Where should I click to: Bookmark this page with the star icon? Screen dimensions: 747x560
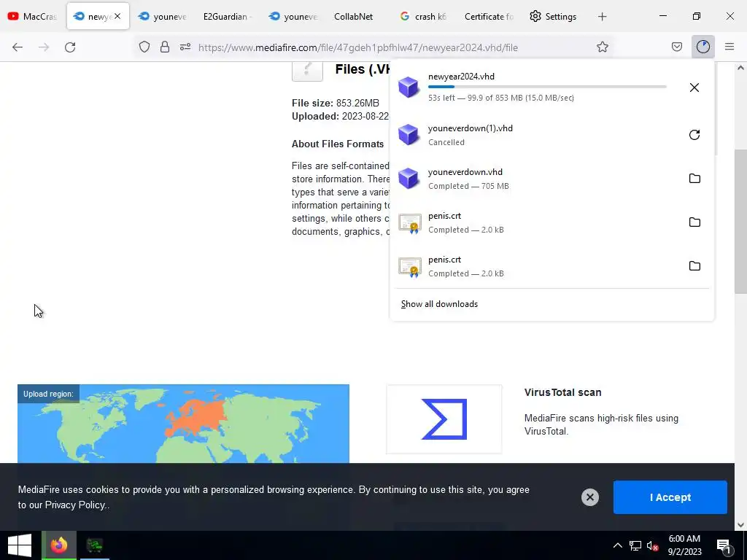click(602, 47)
